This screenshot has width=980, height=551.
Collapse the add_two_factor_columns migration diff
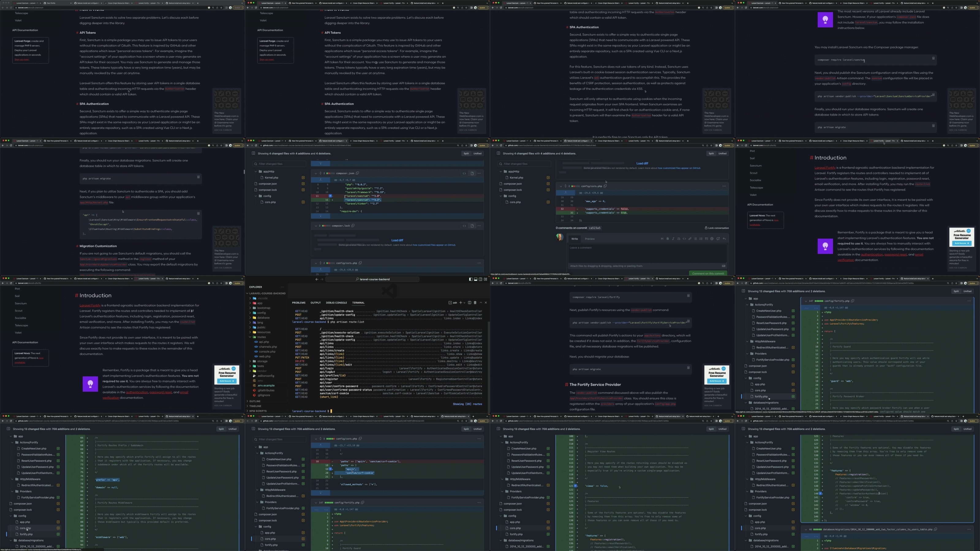coord(805,529)
